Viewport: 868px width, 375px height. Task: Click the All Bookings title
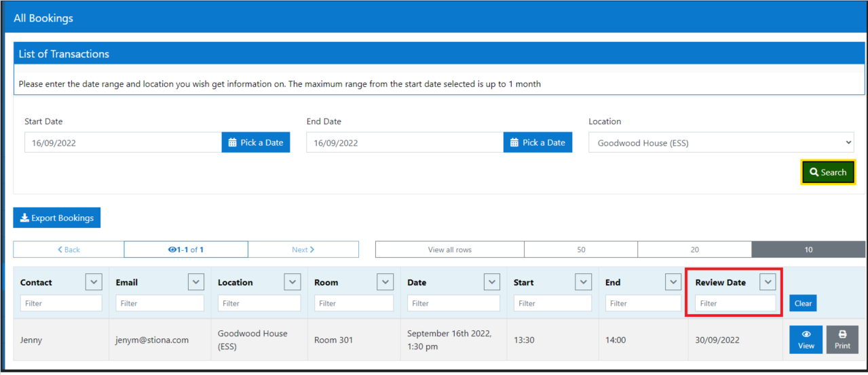43,18
